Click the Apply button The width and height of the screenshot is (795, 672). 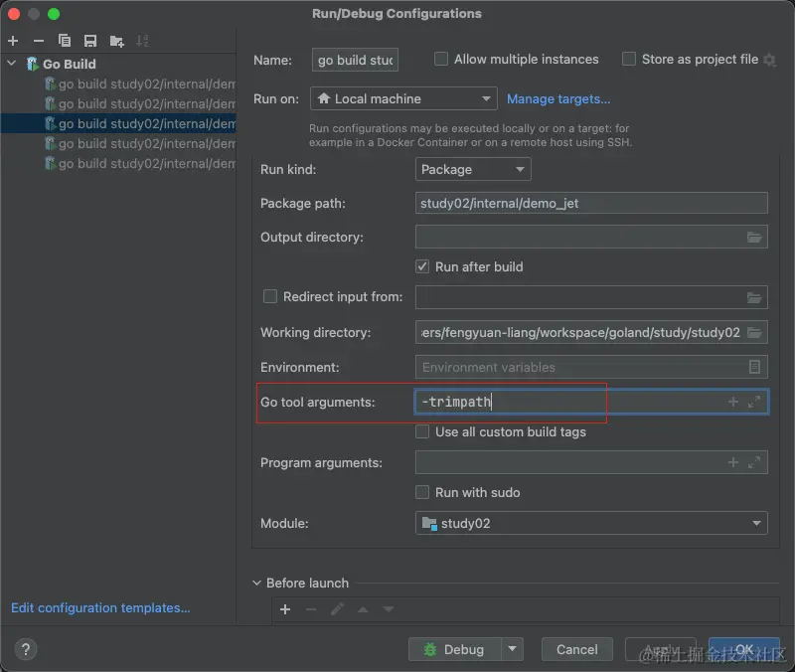click(660, 649)
